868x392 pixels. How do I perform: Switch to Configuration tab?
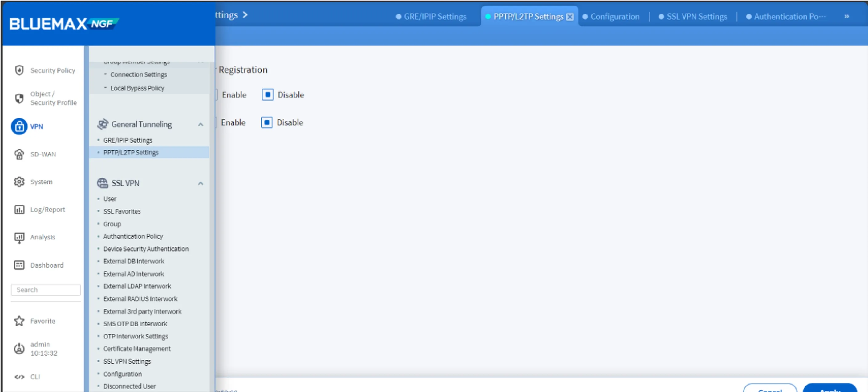click(x=610, y=17)
